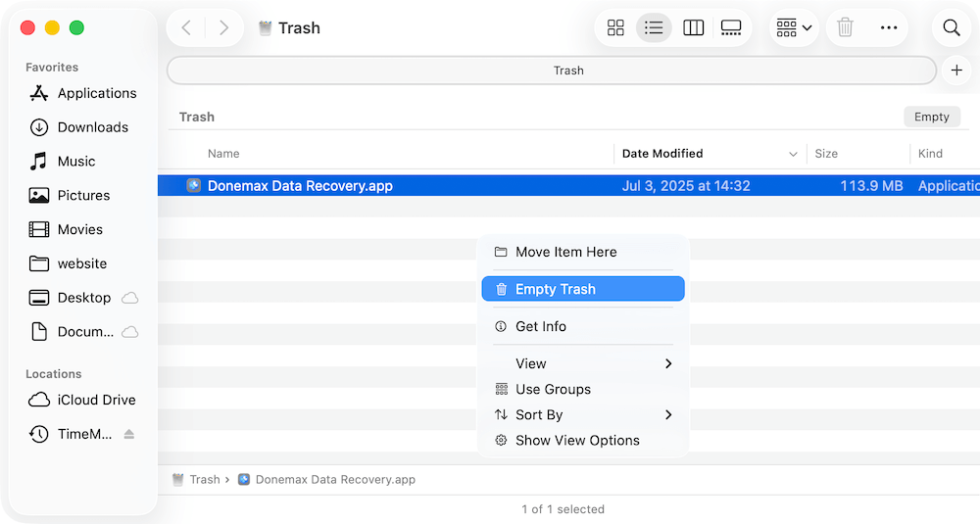Open Applications in the sidebar
This screenshot has width=980, height=524.
pos(96,93)
